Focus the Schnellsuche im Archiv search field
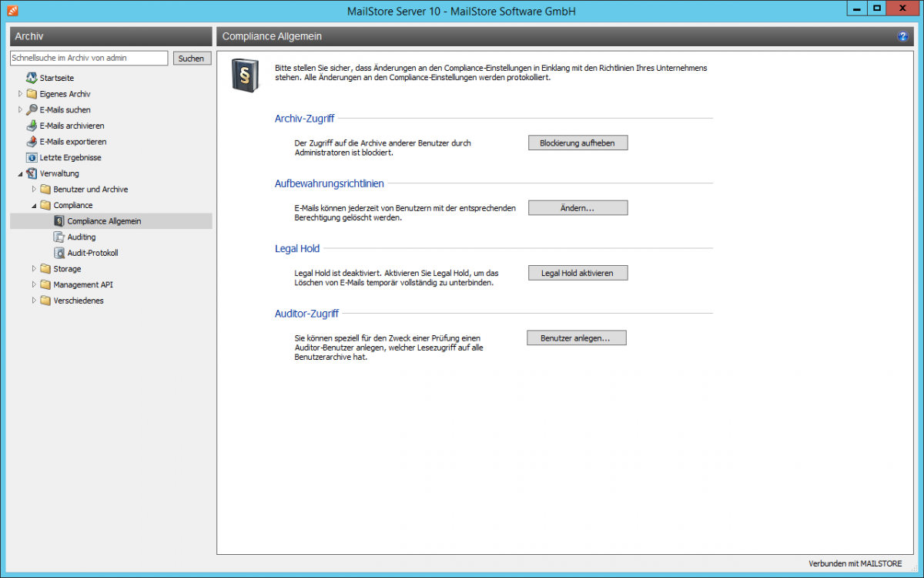 point(89,59)
